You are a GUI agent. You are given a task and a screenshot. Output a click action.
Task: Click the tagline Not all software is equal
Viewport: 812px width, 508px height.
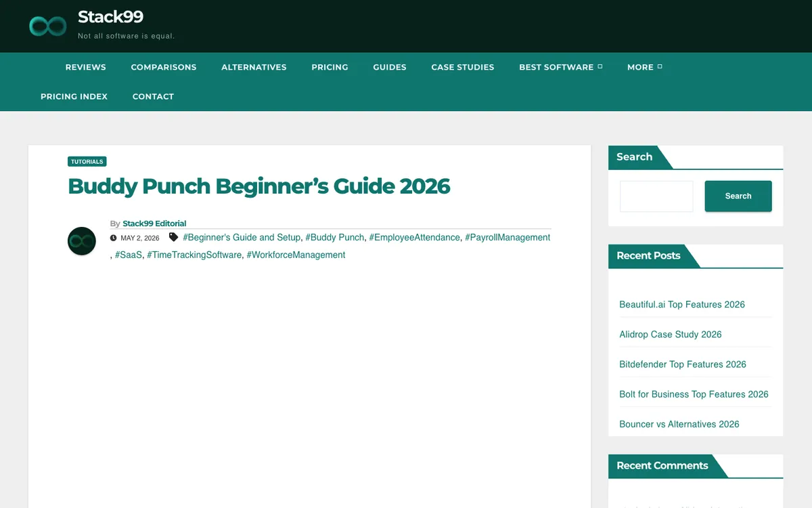click(x=127, y=36)
